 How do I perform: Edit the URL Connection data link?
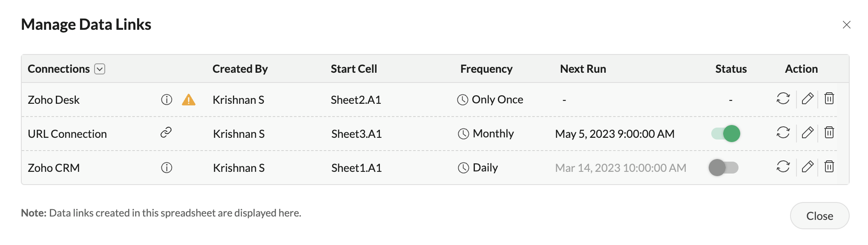[808, 133]
